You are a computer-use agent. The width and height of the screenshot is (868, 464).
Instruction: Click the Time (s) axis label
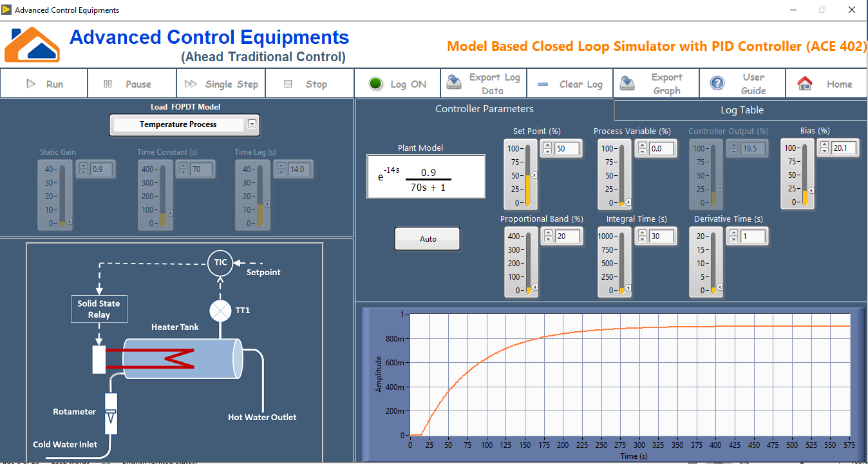tap(634, 456)
